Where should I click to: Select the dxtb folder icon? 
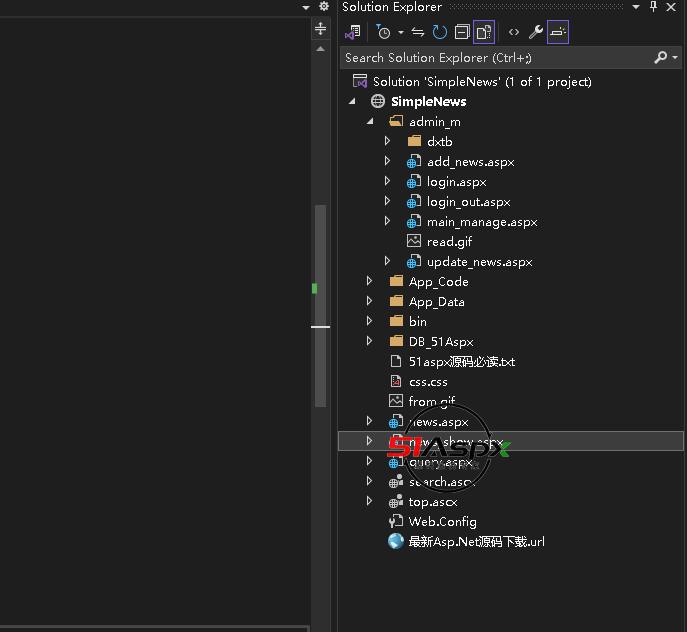tap(414, 141)
